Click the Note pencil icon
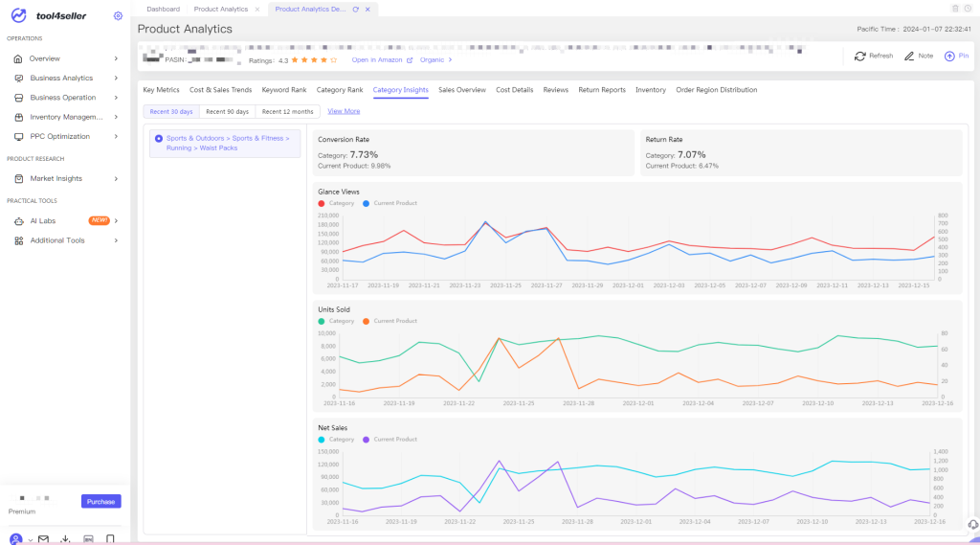 coord(909,57)
